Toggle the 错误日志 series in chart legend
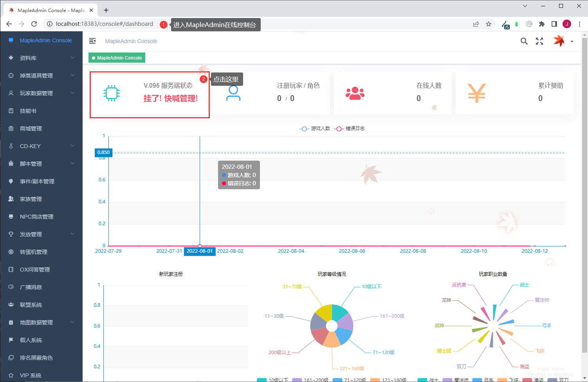 [349, 129]
